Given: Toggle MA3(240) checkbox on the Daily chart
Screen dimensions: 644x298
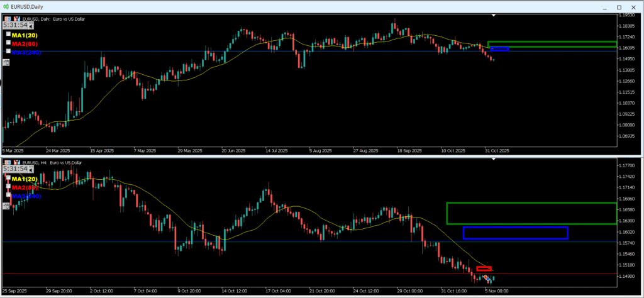Looking at the screenshot, I should tap(8, 52).
